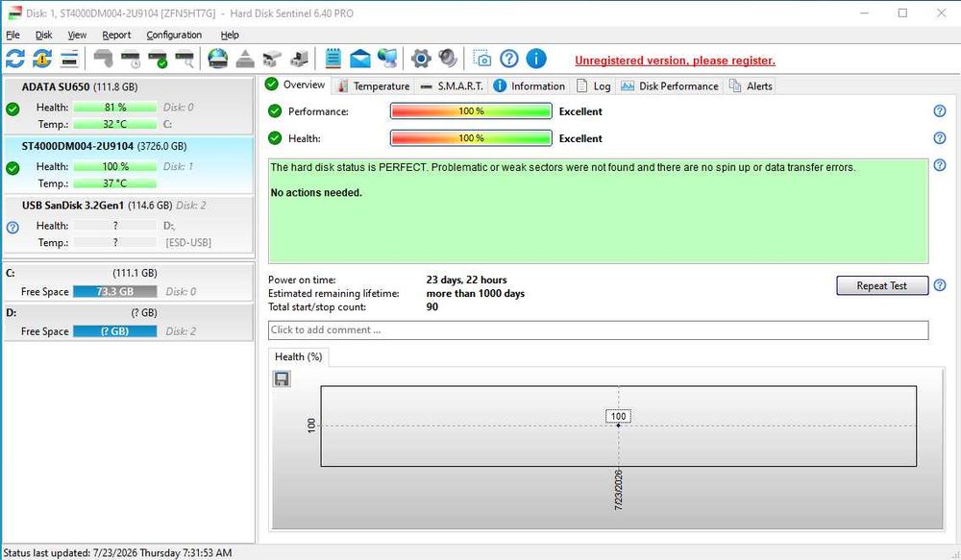Click the ADATA SU650 Temp 32 °C bar

tap(114, 124)
